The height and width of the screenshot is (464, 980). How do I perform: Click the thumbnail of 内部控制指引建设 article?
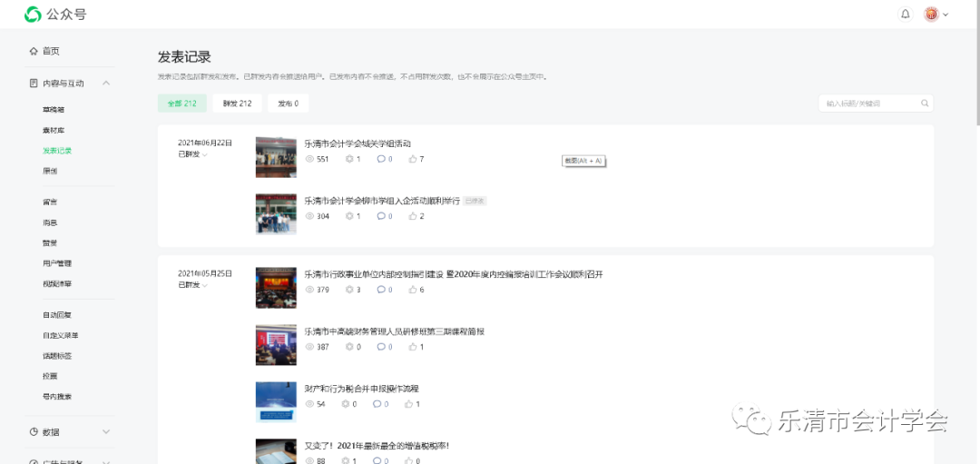pos(276,288)
